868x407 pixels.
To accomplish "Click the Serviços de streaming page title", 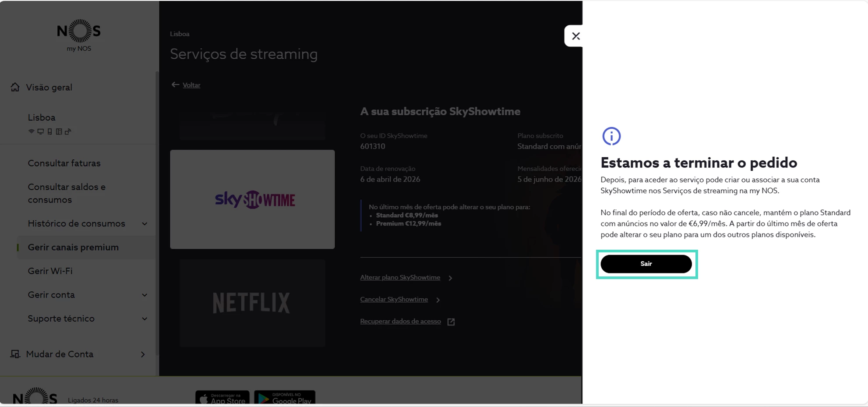I will click(244, 54).
